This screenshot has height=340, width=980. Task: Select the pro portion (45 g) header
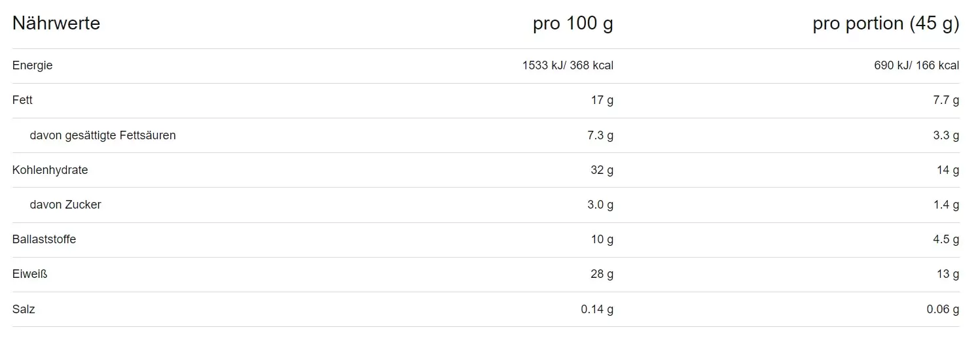[x=886, y=24]
